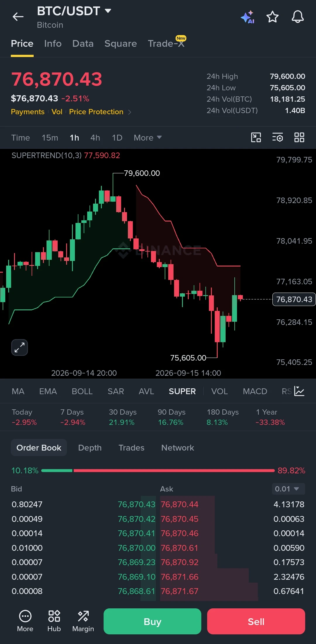Expand the Price Protection chevron
Viewport: 316px width, 644px height.
coord(130,112)
